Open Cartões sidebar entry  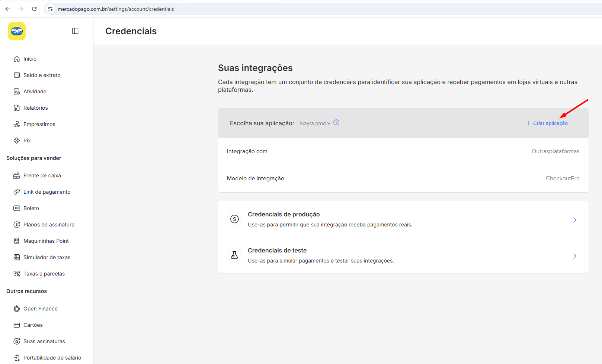[33, 325]
